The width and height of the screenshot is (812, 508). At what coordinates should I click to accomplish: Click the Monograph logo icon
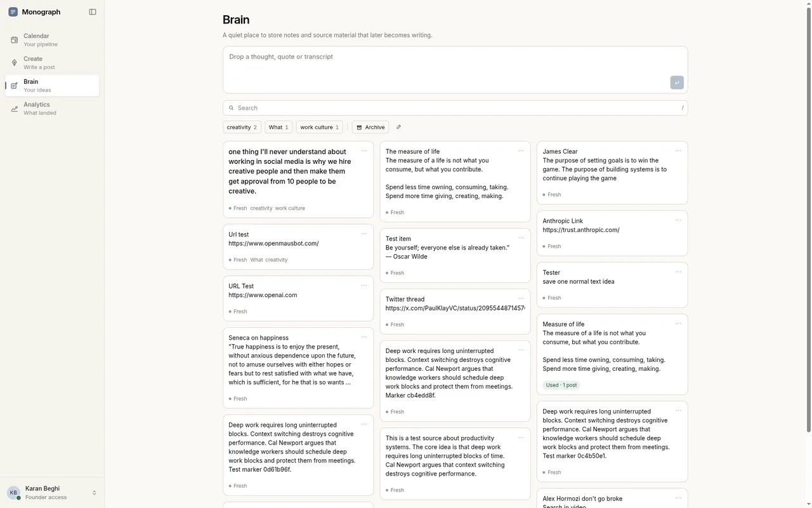point(13,12)
